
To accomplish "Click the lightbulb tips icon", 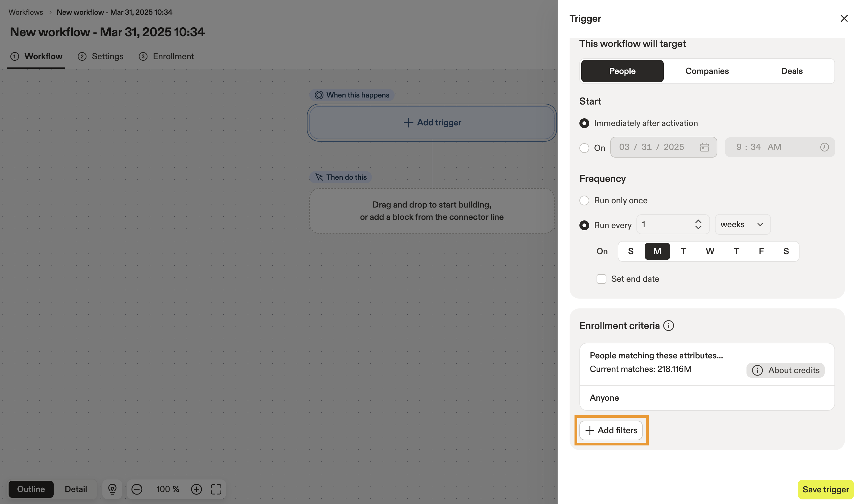I will coord(112,489).
